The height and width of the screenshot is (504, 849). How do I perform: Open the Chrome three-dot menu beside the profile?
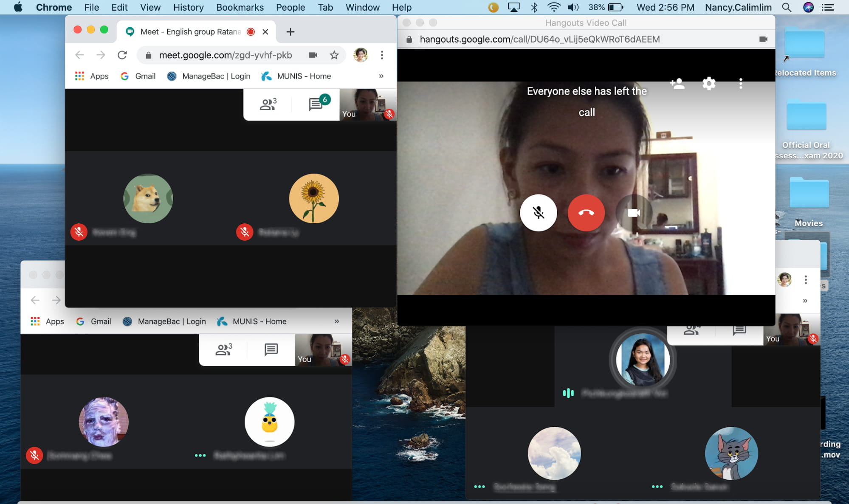[382, 55]
